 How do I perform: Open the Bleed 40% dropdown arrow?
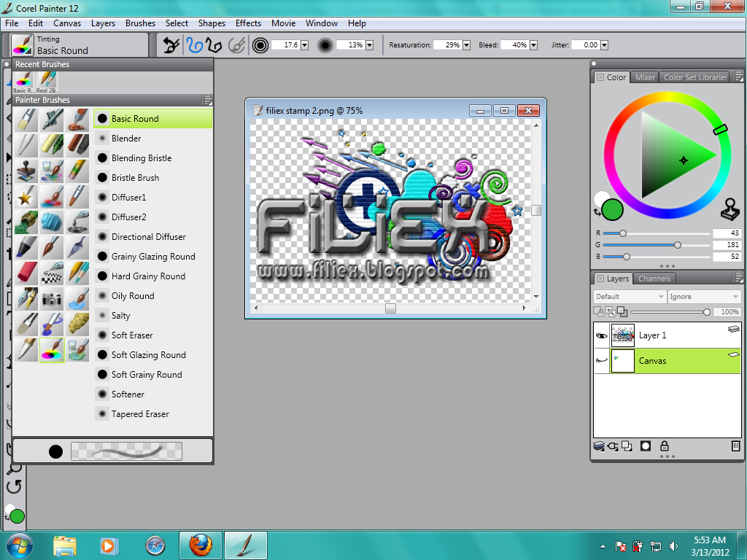[x=533, y=45]
